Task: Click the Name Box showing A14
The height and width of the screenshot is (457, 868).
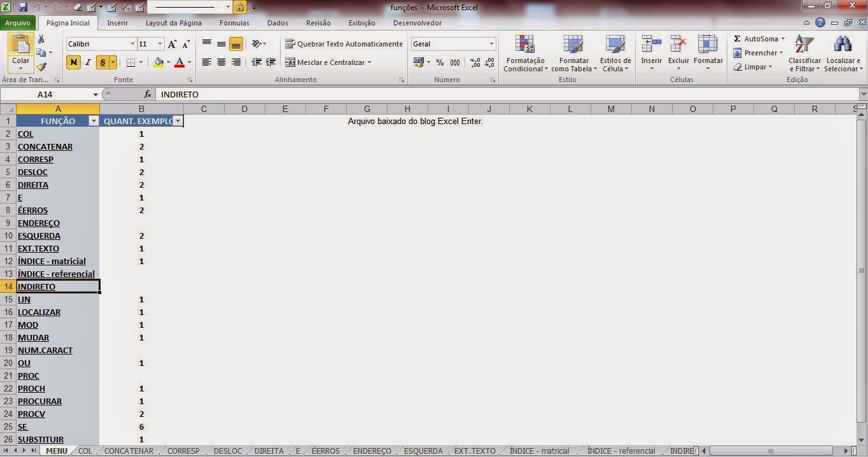Action: click(46, 94)
